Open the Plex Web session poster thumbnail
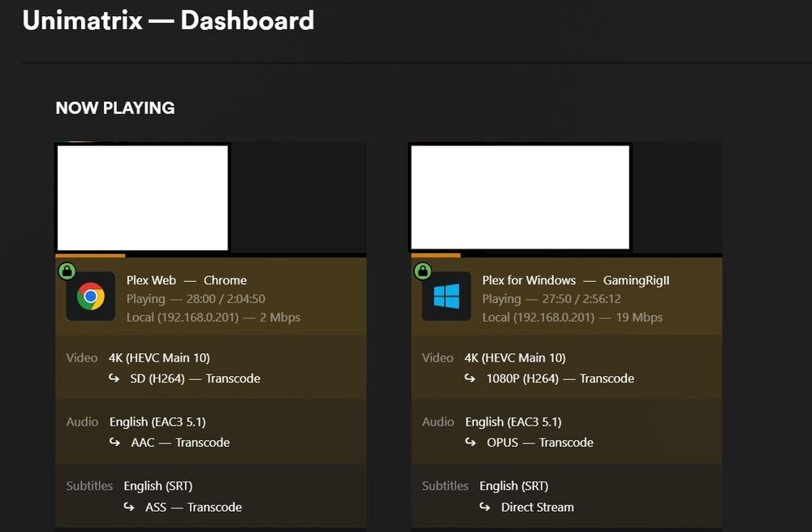 click(x=142, y=198)
